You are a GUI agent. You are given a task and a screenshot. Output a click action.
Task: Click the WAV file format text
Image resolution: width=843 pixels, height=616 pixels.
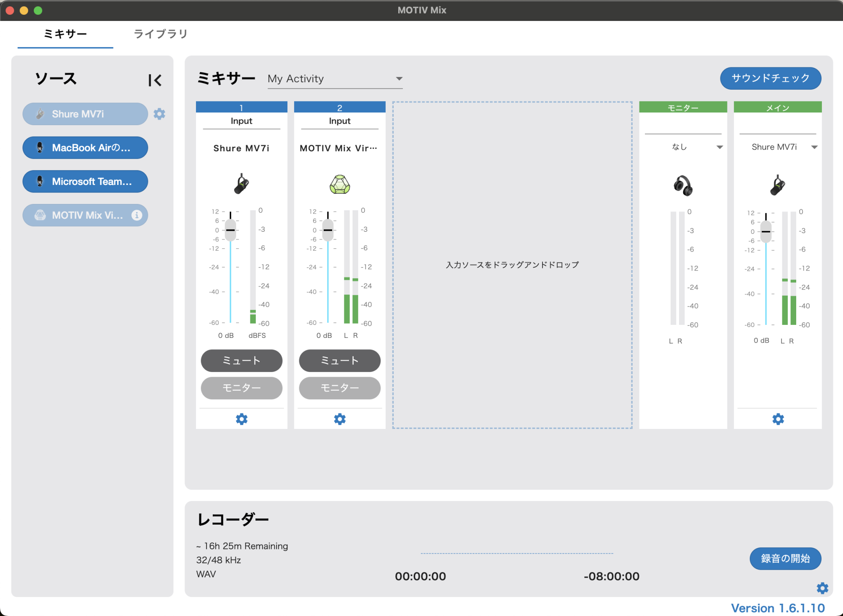pos(206,574)
